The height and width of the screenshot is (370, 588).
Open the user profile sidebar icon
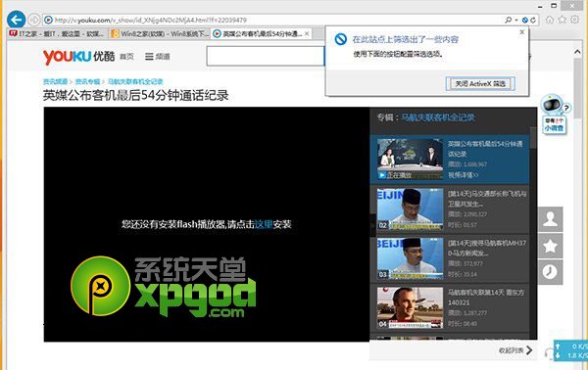tap(550, 219)
